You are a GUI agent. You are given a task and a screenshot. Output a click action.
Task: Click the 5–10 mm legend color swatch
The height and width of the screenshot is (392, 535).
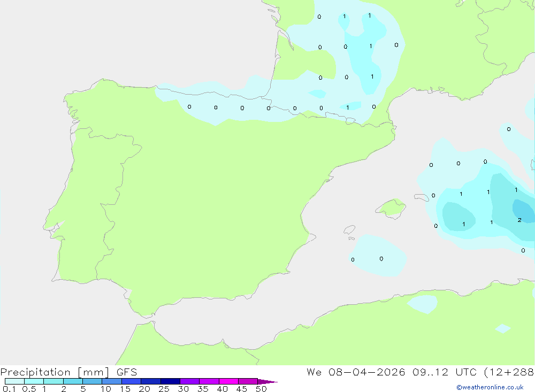(x=92, y=381)
